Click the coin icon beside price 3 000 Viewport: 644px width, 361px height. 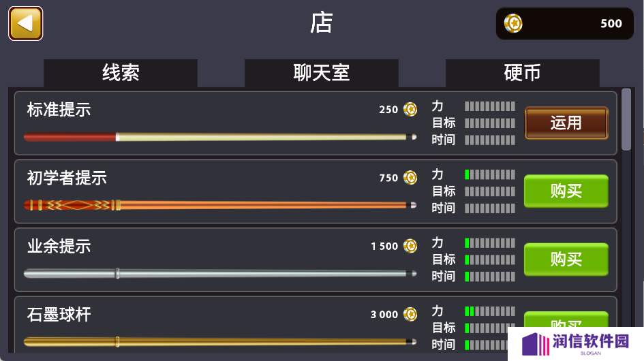click(x=410, y=314)
